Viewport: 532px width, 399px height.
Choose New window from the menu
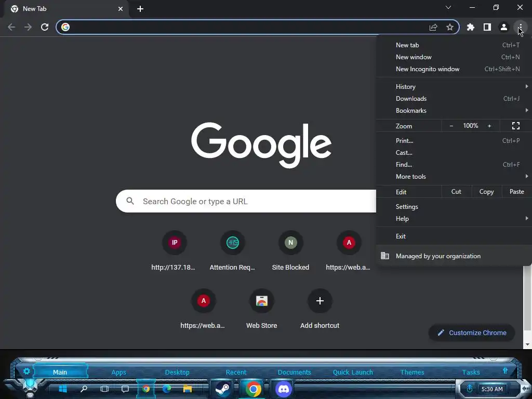454,57
